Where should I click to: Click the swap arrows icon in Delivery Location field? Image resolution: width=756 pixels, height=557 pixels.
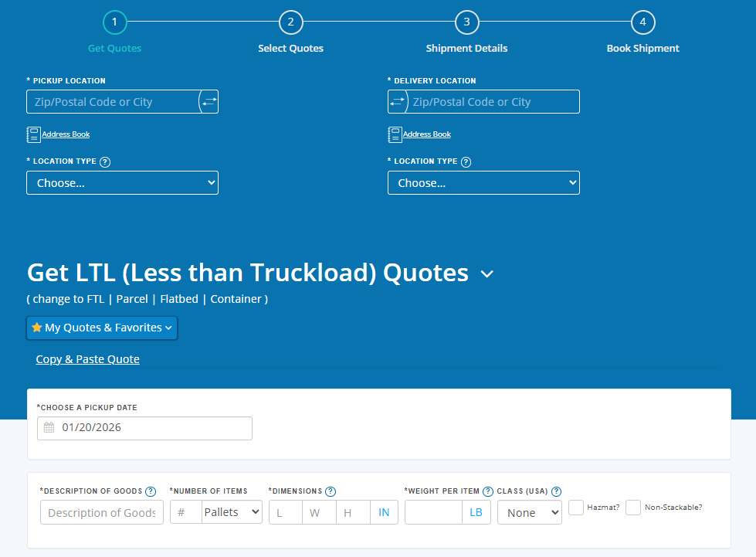tap(398, 101)
